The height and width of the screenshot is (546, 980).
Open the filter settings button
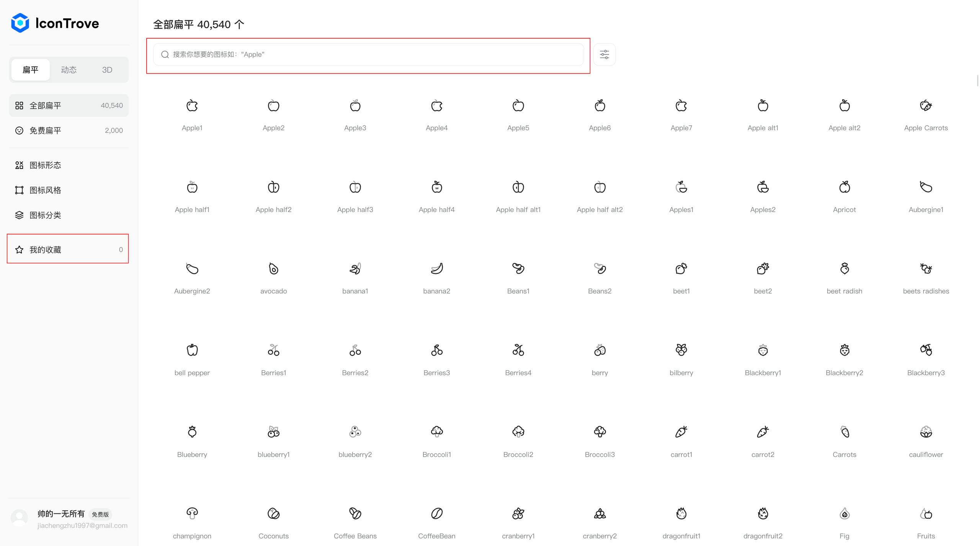point(604,54)
